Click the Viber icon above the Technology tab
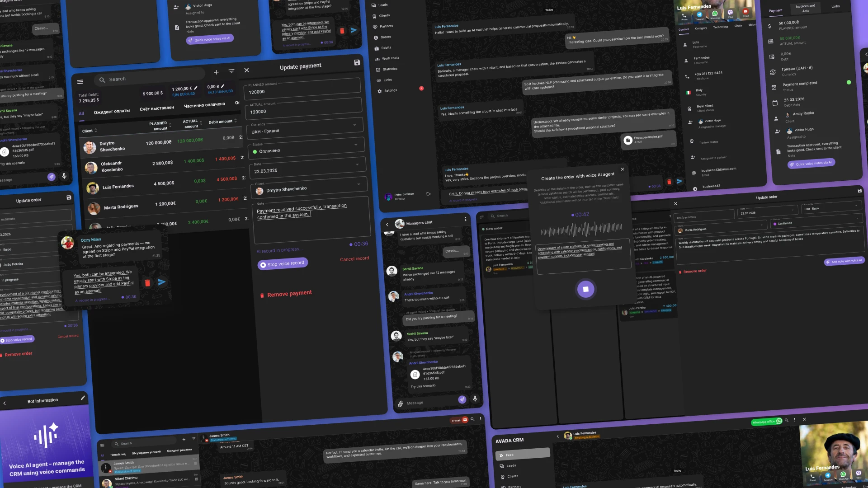 (x=730, y=14)
